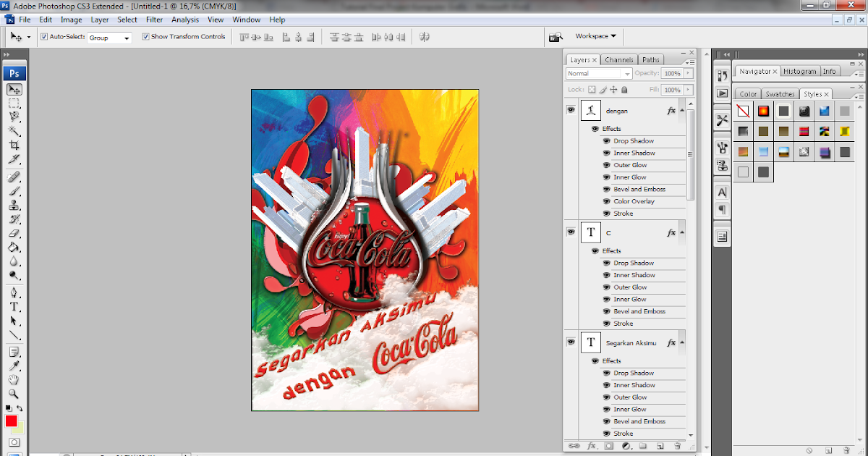This screenshot has height=456, width=868.
Task: Collapse effects of 'Segarkan Aksimu' layer
Action: point(682,342)
